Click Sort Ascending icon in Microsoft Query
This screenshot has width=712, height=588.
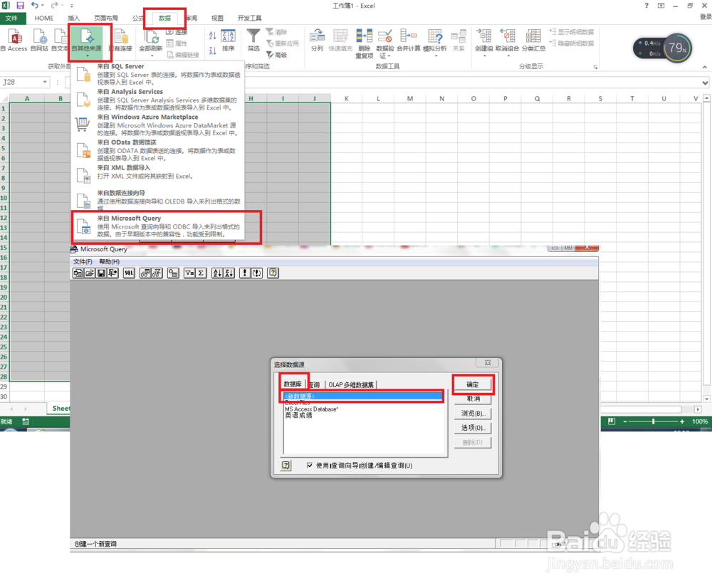pos(217,273)
